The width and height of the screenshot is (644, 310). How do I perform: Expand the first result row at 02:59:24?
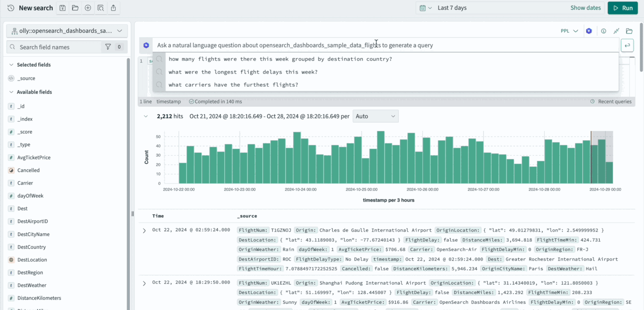click(x=144, y=231)
